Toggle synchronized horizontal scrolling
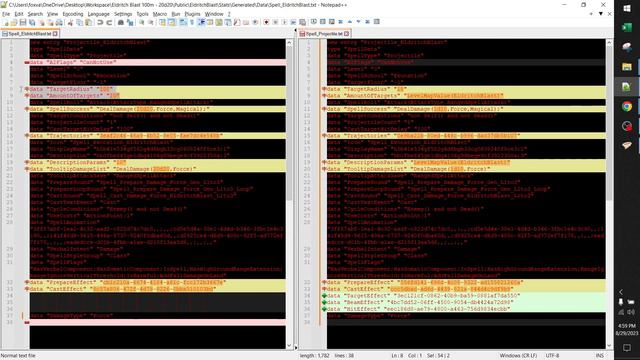 point(171,22)
